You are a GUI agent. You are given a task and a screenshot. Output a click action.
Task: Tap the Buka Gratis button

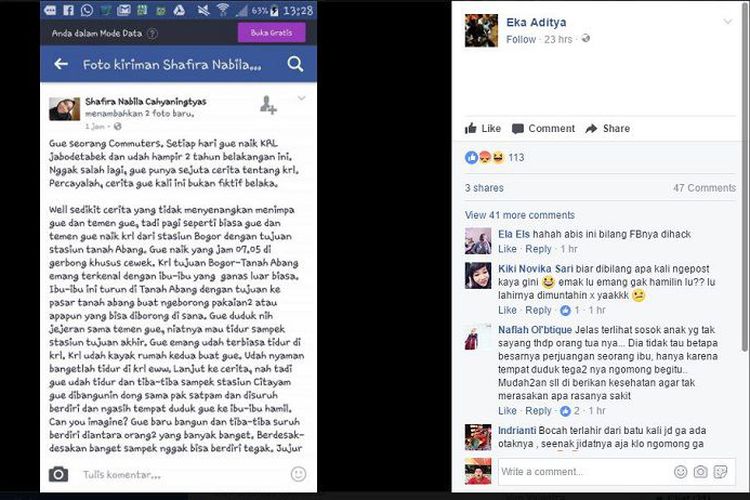(x=271, y=33)
